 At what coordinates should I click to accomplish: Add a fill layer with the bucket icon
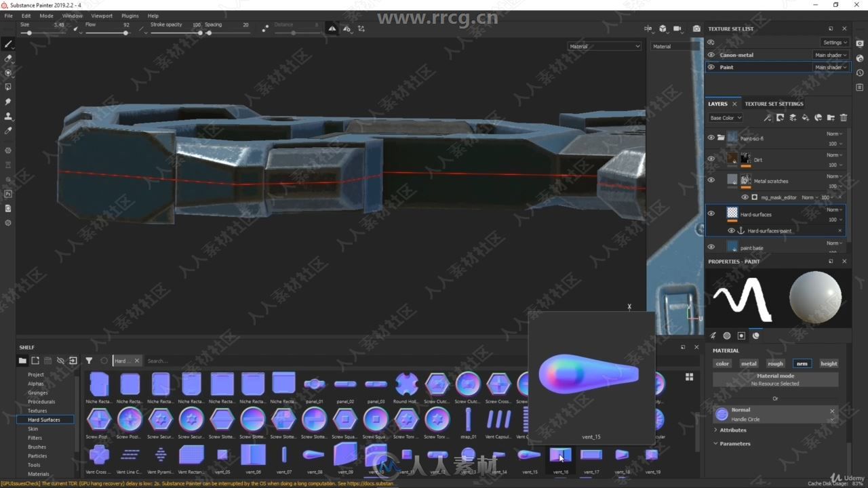tap(806, 118)
